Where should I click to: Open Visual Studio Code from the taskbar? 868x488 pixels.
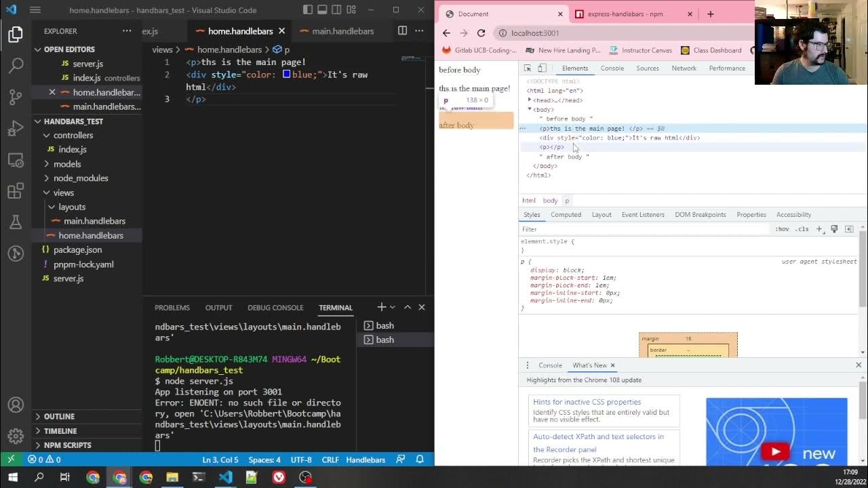click(225, 477)
